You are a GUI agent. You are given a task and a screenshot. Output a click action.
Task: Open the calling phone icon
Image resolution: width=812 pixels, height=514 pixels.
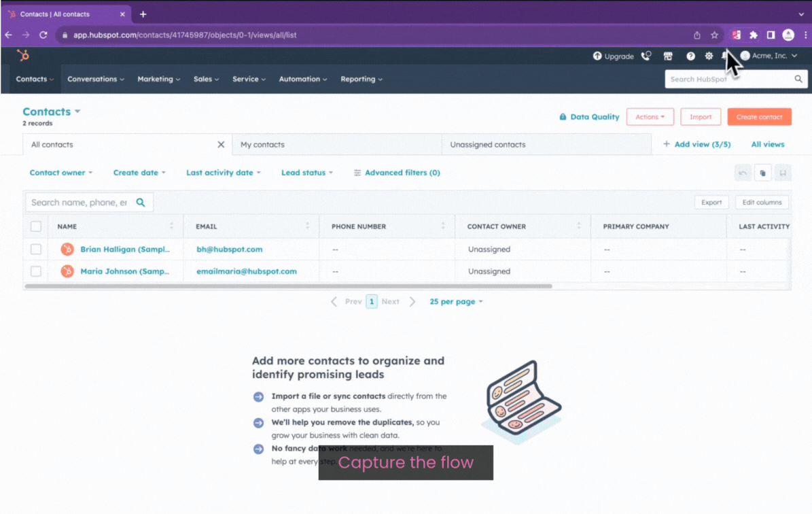click(x=646, y=56)
